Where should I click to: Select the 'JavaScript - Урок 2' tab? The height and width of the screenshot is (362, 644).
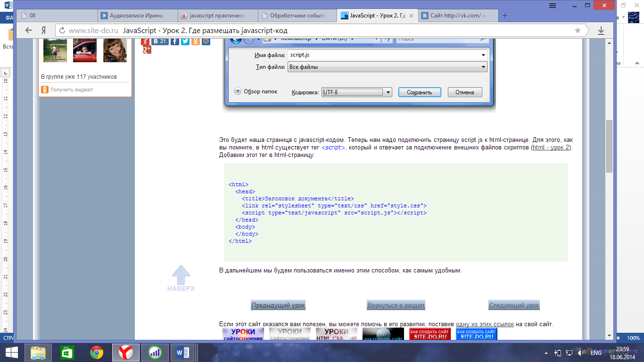point(377,16)
